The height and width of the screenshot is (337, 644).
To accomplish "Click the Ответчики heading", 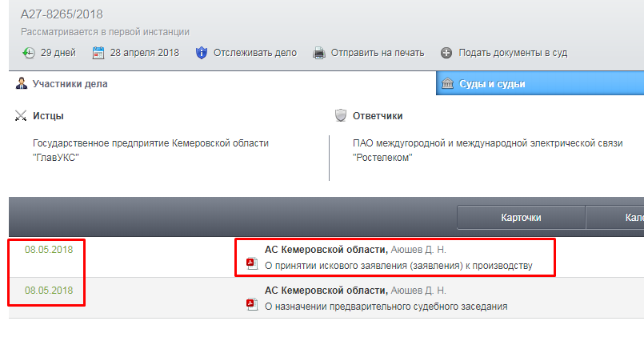I will coord(378,116).
